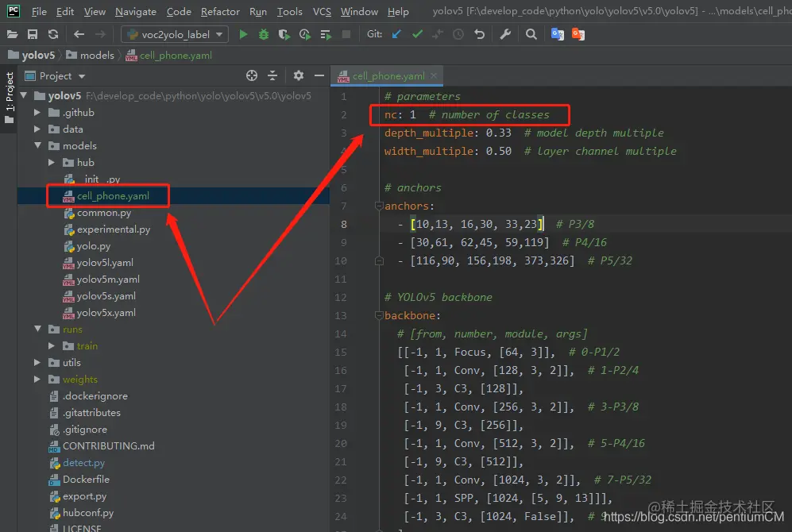Viewport: 792px width, 532px height.
Task: Click the yolov5 breadcrumb
Action: point(32,55)
